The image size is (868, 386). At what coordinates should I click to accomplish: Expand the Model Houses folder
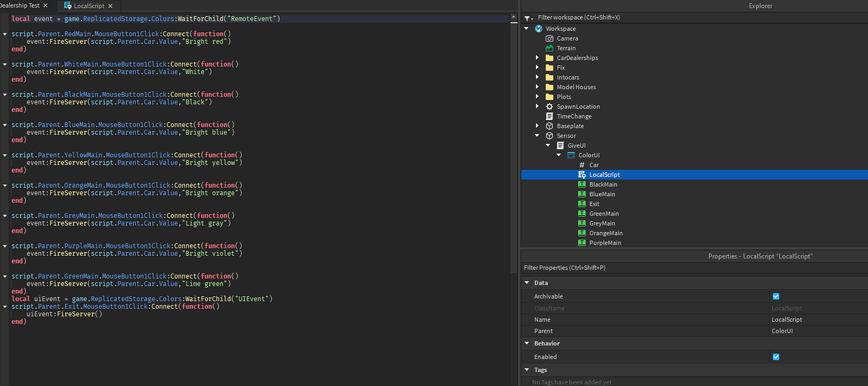pos(537,87)
